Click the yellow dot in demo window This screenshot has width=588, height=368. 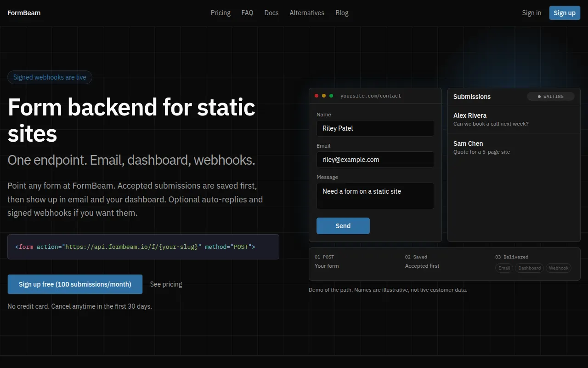324,96
